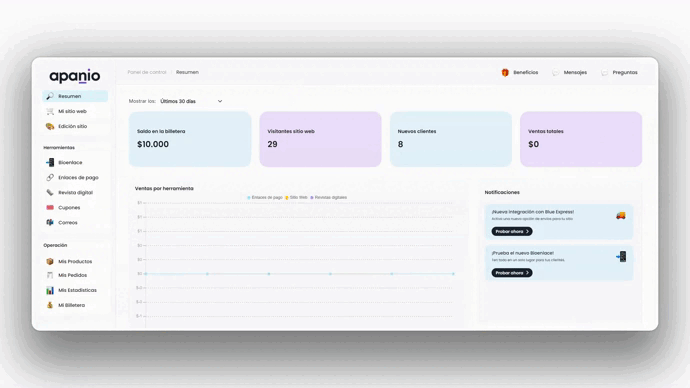The width and height of the screenshot is (690, 388).
Task: Open Preguntas in top bar
Action: [x=619, y=72]
